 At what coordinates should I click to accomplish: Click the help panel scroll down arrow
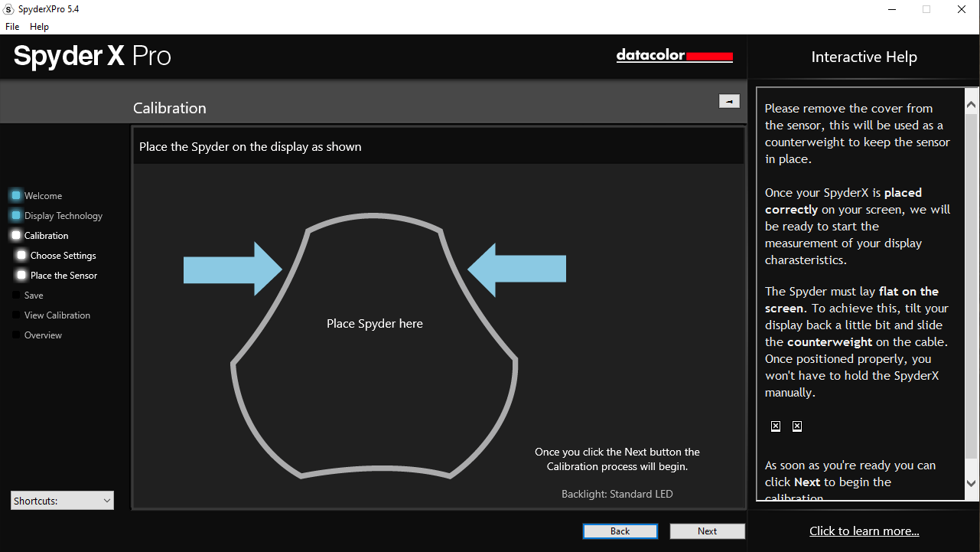tap(971, 483)
